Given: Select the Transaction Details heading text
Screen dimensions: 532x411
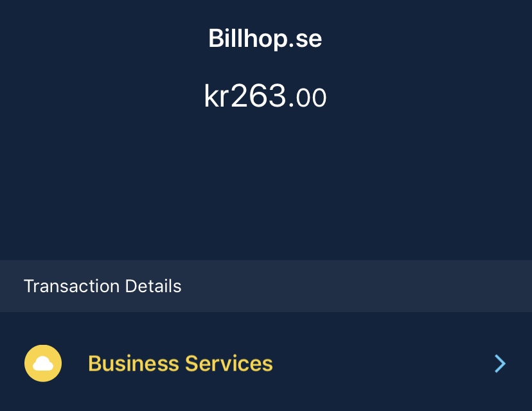Looking at the screenshot, I should (x=103, y=286).
